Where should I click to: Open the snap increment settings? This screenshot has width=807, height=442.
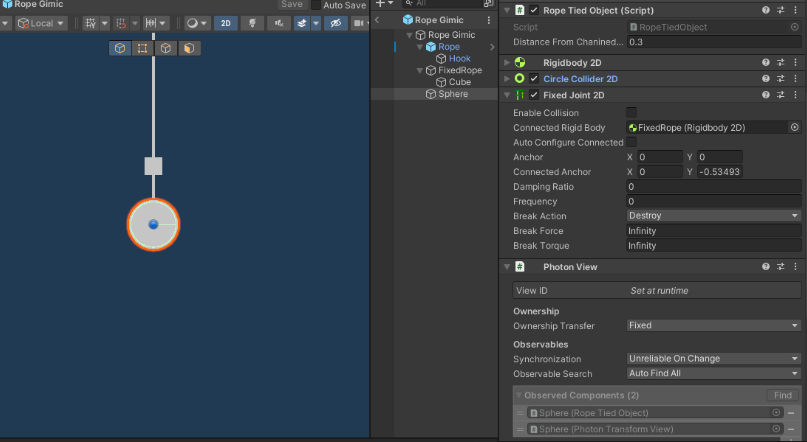pyautogui.click(x=151, y=23)
